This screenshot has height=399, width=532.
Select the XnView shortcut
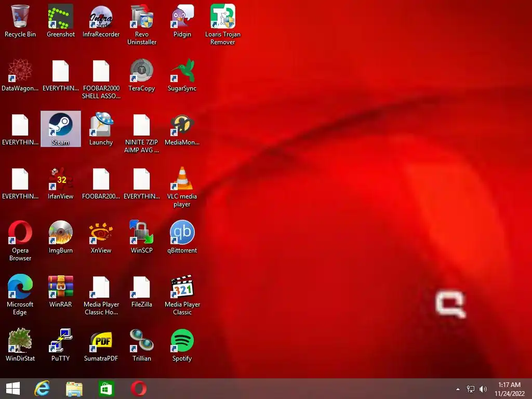coord(101,237)
